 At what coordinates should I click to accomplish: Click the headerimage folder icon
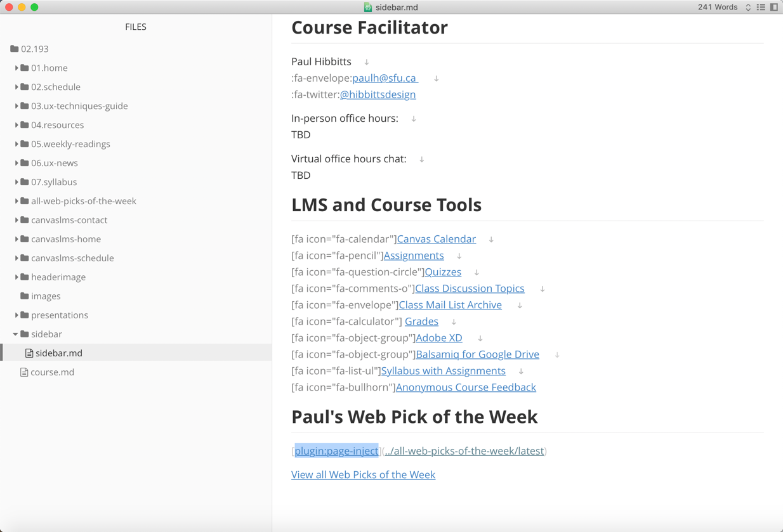click(25, 277)
